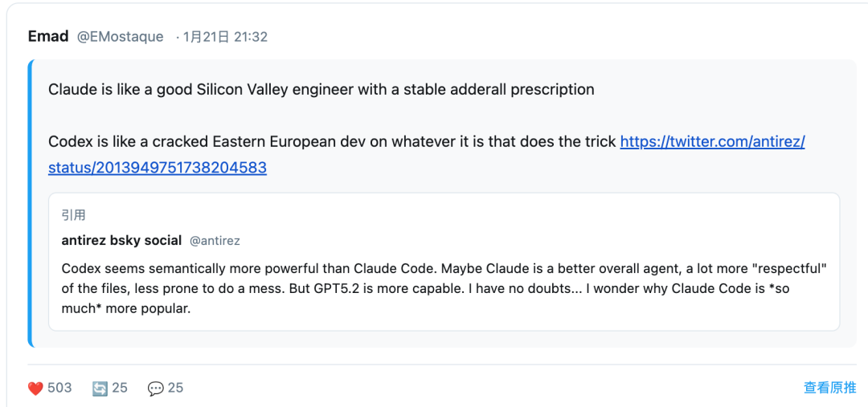The height and width of the screenshot is (407, 868).
Task: Click the 25 count beside comment bubble
Action: 175,388
